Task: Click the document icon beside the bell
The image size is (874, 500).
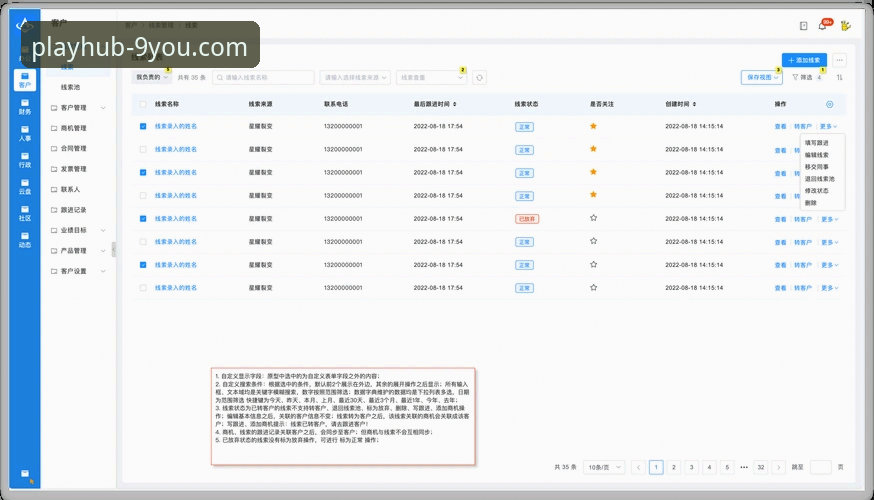Action: point(803,26)
